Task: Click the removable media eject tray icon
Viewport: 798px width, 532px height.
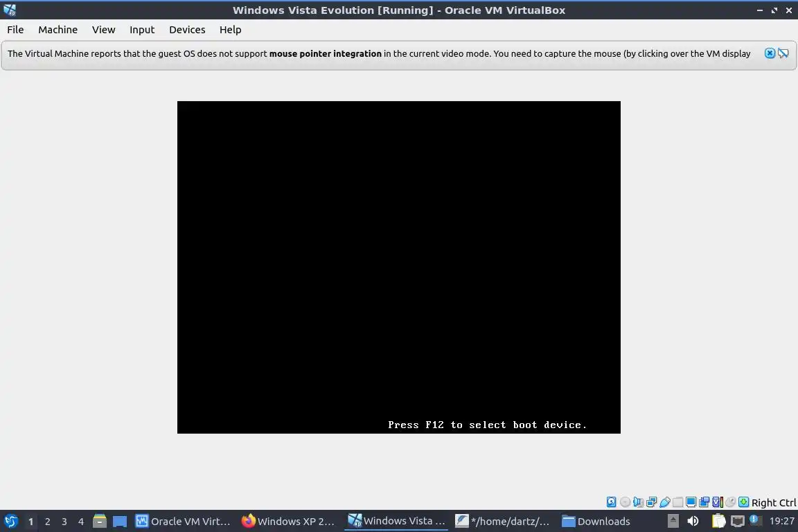Action: point(673,521)
